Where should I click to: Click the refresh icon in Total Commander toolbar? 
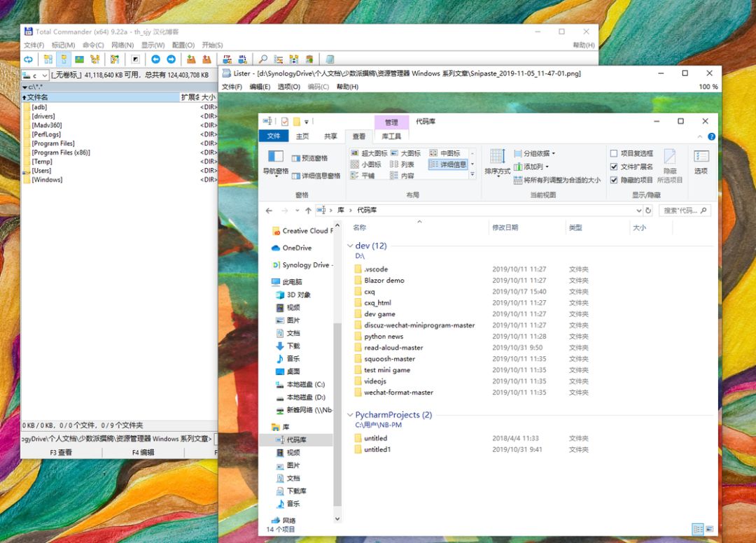29,59
